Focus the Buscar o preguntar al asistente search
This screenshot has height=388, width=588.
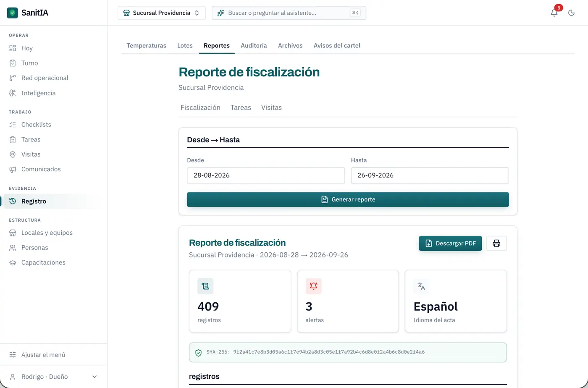coord(289,13)
